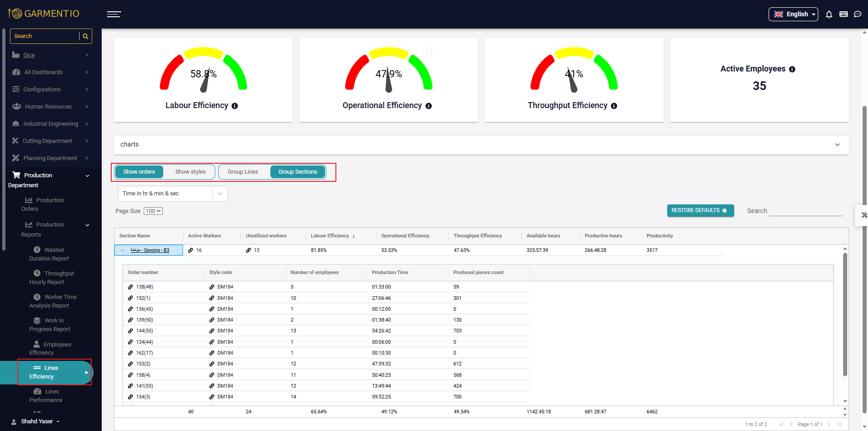Open Page Size 100 dropdown
Image resolution: width=868 pixels, height=431 pixels.
click(x=153, y=211)
